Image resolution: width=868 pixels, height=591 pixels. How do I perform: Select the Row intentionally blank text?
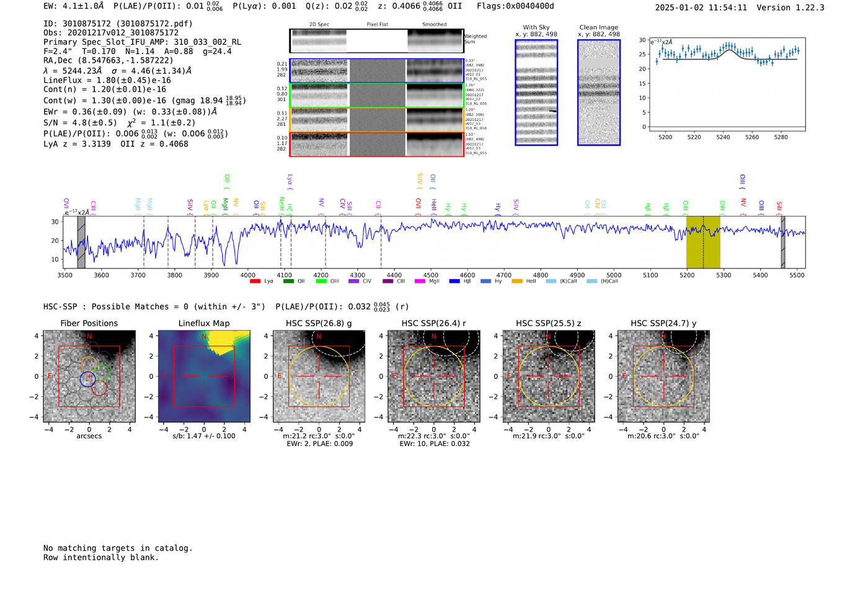(x=101, y=558)
